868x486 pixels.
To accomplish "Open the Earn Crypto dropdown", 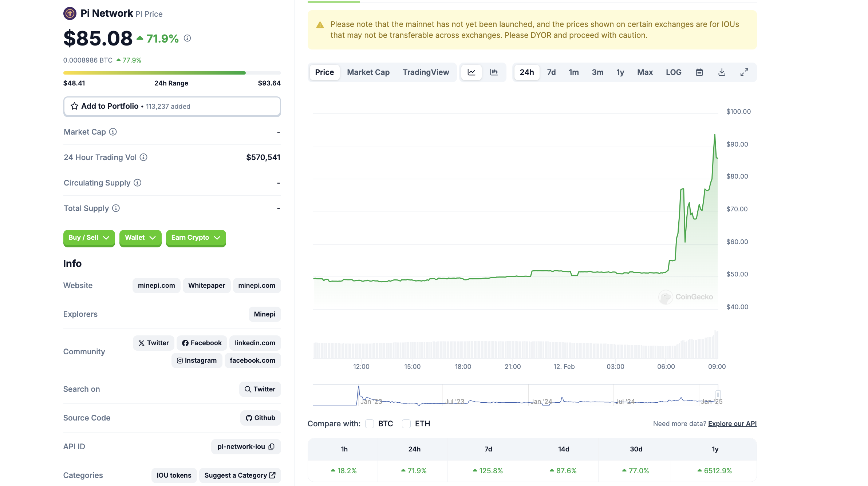I will tap(196, 238).
